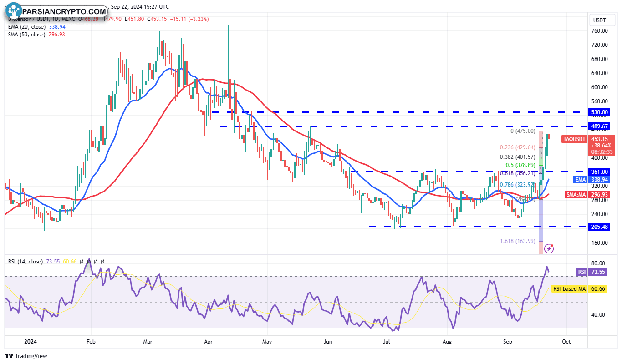Screen dimensions: 622x364
Task: Open the latest events lightning icon
Action: point(550,248)
